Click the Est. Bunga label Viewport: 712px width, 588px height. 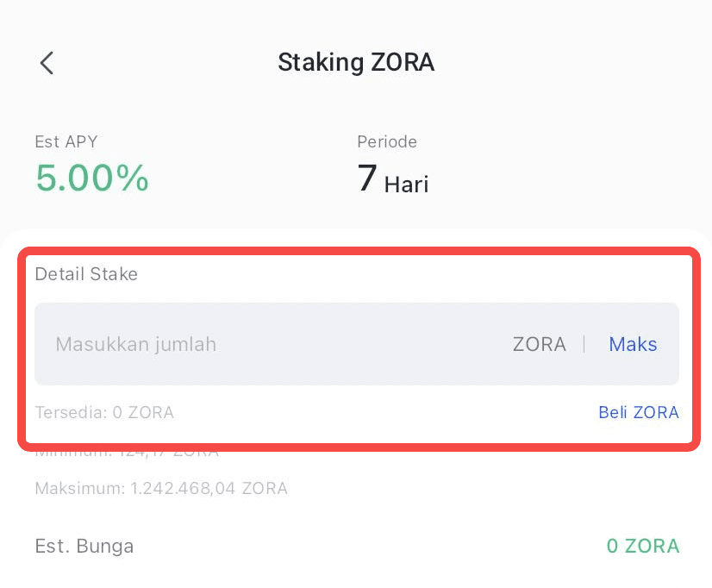pos(84,546)
